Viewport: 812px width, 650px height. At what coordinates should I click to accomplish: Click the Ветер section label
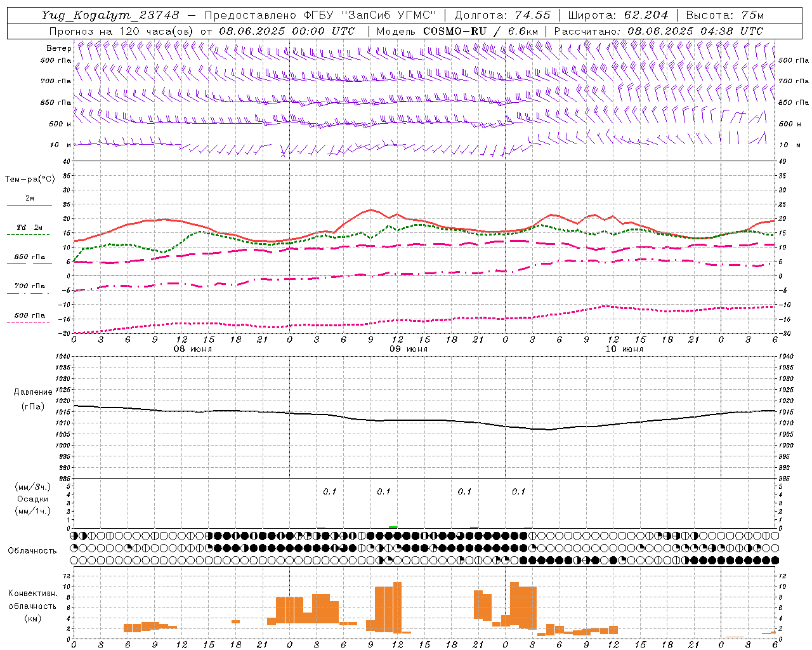(x=58, y=48)
